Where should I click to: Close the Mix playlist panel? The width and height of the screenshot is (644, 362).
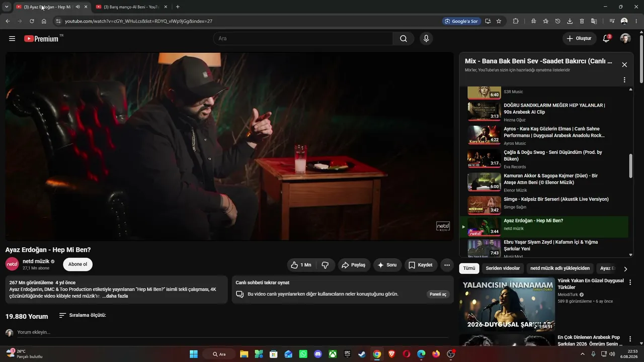point(624,65)
